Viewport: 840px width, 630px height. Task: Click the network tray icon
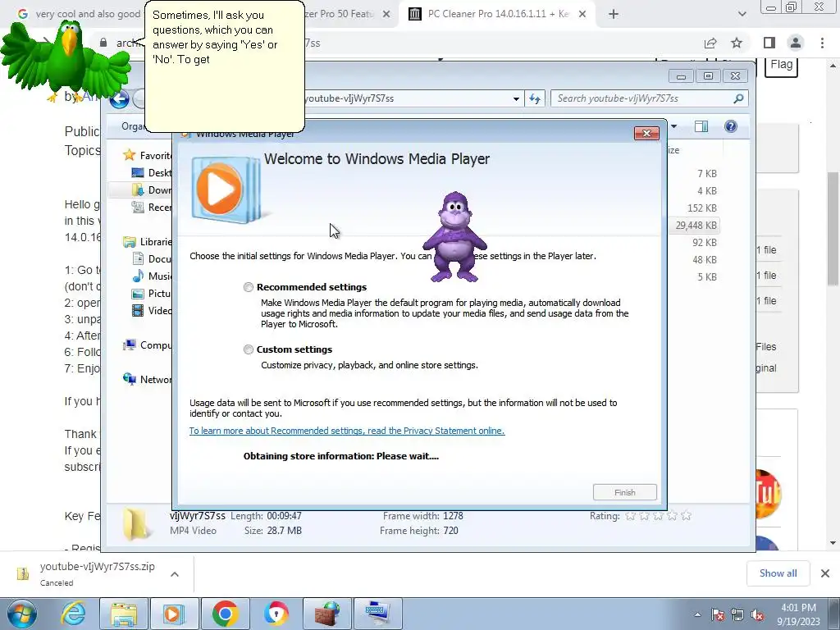[x=737, y=615]
